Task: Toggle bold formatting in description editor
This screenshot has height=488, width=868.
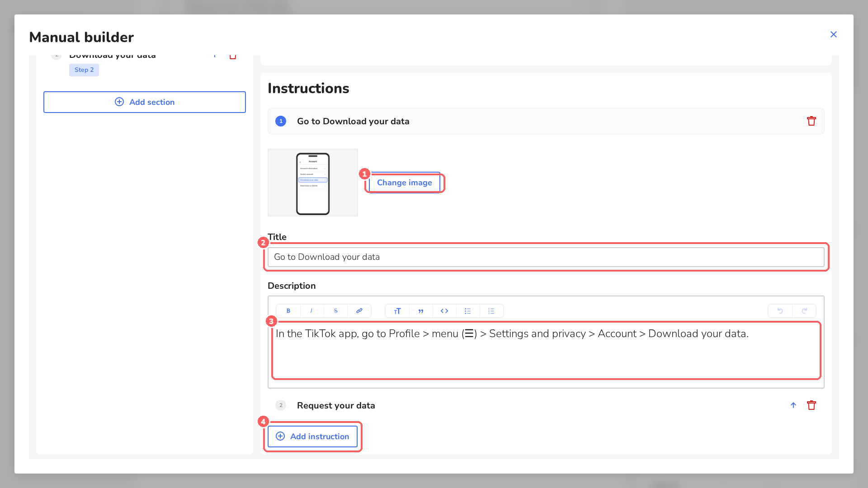Action: click(288, 311)
